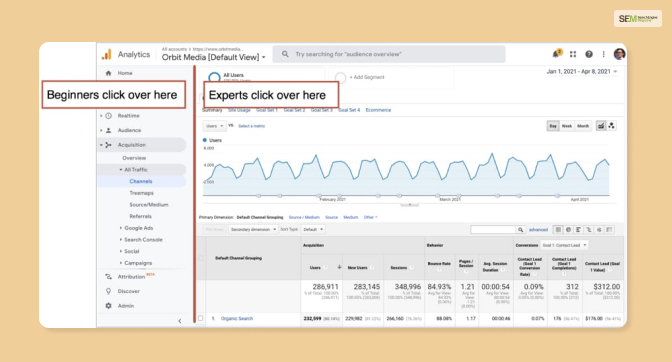Set primary dimension to Medium
The image size is (672, 362).
(x=351, y=217)
